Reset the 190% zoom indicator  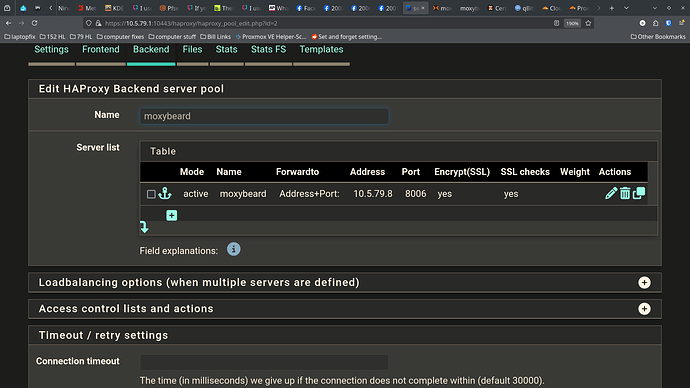point(572,23)
